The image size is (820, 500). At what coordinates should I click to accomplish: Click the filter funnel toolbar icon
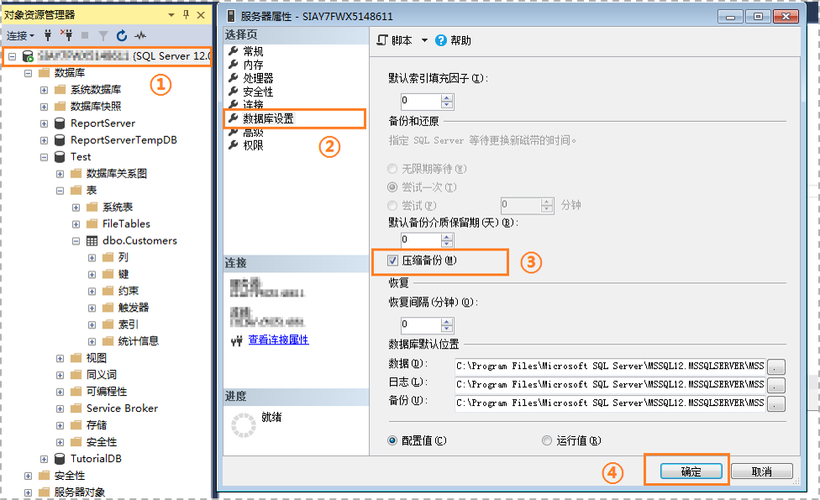click(x=103, y=36)
